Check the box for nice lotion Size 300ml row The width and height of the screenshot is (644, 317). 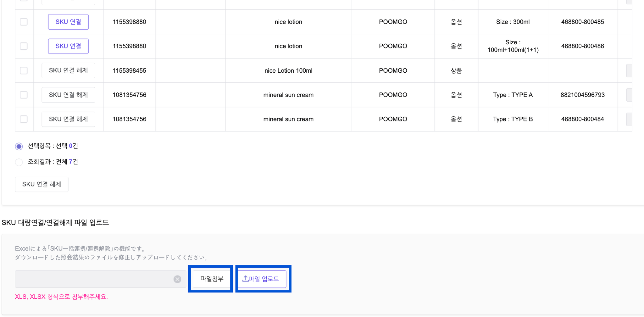click(24, 22)
